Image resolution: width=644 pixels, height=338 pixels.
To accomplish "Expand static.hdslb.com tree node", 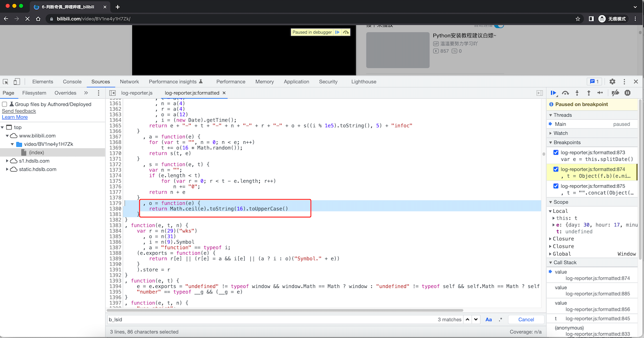I will click(x=7, y=169).
